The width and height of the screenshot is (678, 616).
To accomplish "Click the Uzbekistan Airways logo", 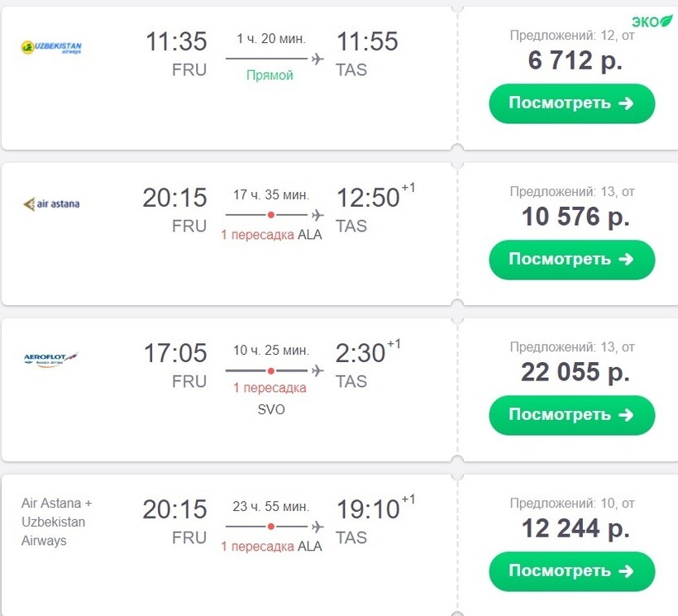I will (51, 48).
